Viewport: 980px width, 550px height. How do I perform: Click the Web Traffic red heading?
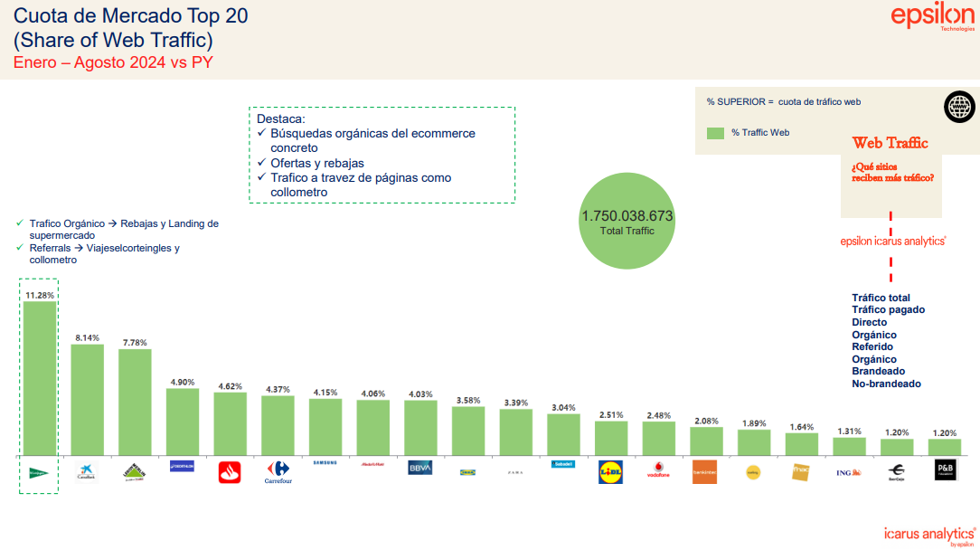(x=890, y=143)
